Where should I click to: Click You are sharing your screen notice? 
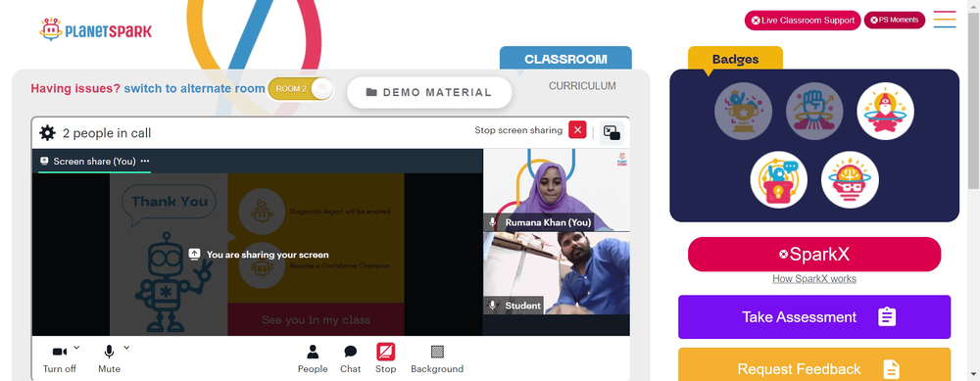pos(259,255)
